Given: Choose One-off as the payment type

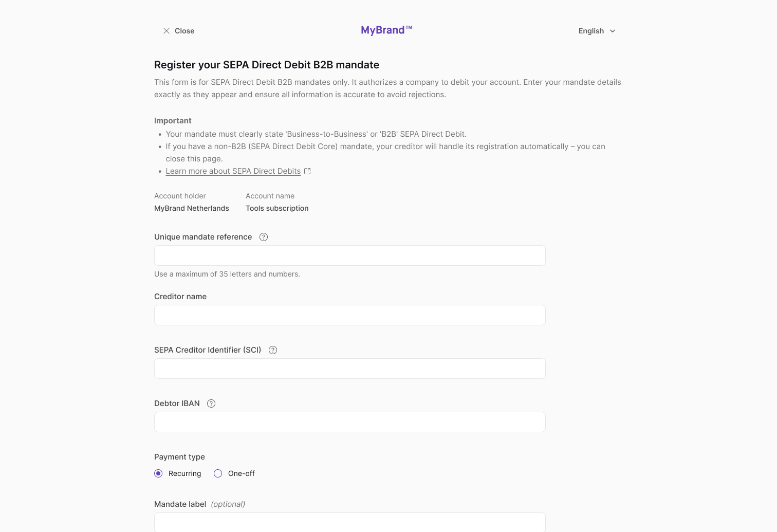Looking at the screenshot, I should pos(217,473).
